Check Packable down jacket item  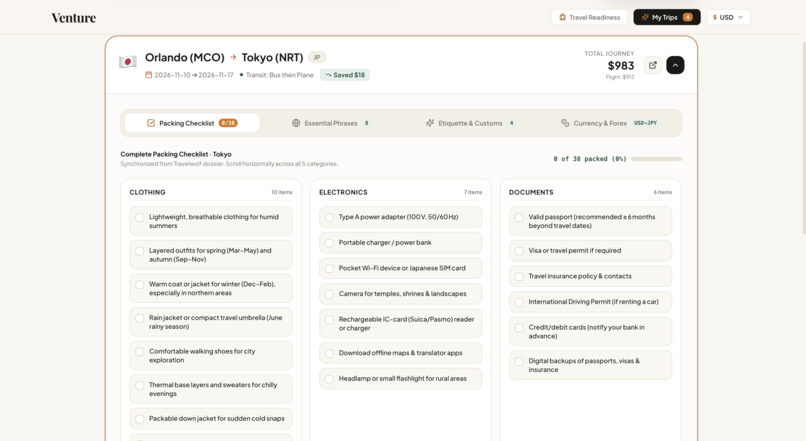(139, 419)
